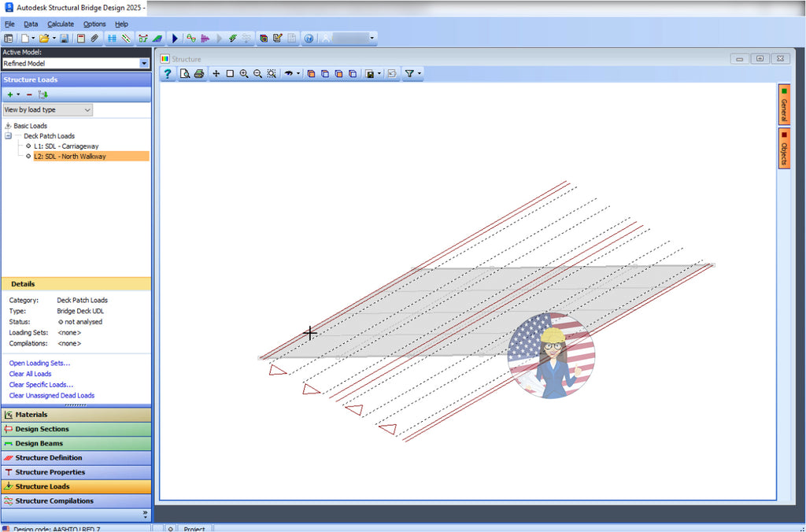Click the blue question mark Help icon
Viewport: 806px width, 532px height.
tap(167, 73)
